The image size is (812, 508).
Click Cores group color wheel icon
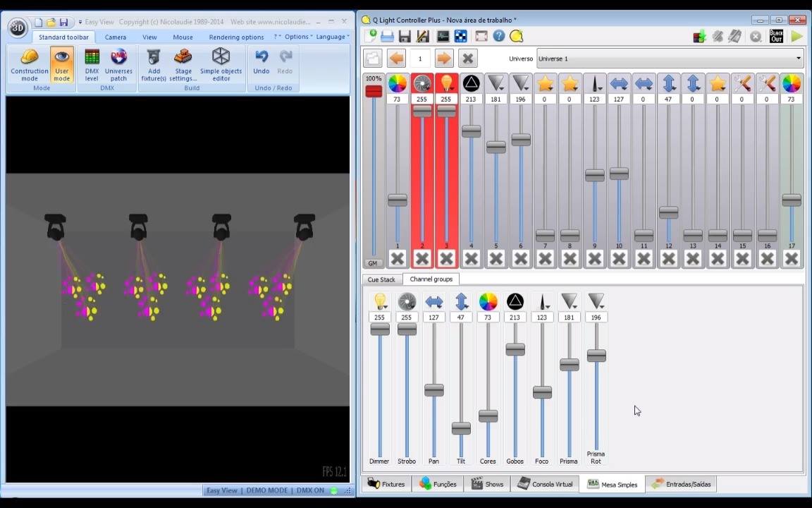(x=488, y=301)
